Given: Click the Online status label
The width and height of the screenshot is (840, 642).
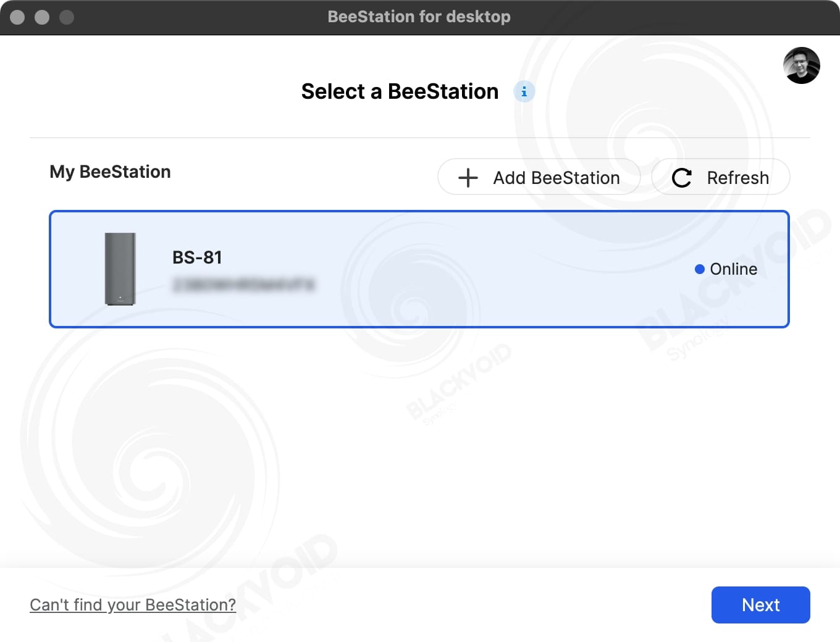Looking at the screenshot, I should coord(734,269).
